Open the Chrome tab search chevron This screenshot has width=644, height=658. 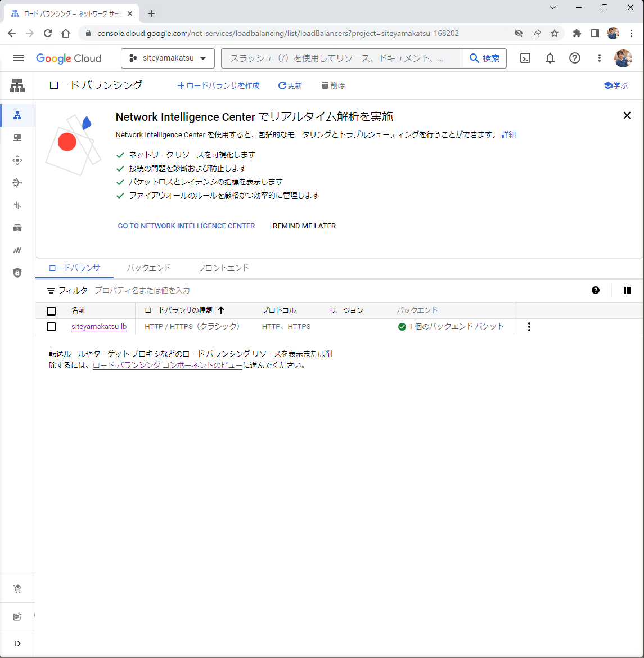[x=553, y=7]
